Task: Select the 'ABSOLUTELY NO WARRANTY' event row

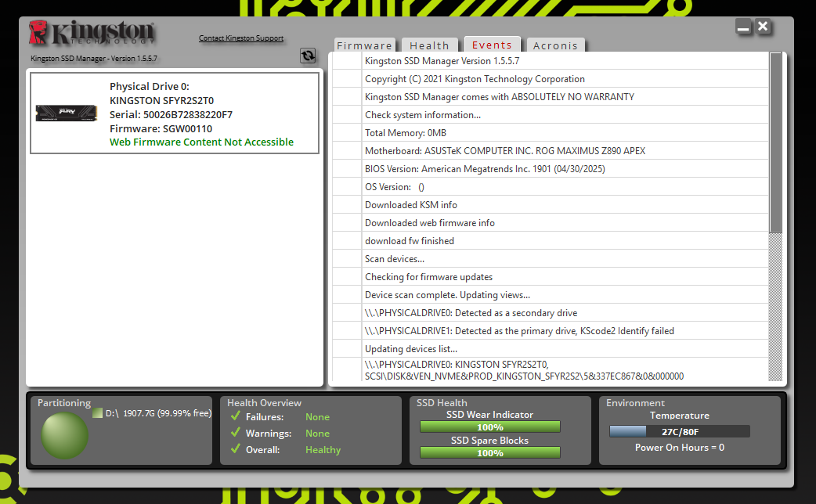Action: [x=551, y=97]
